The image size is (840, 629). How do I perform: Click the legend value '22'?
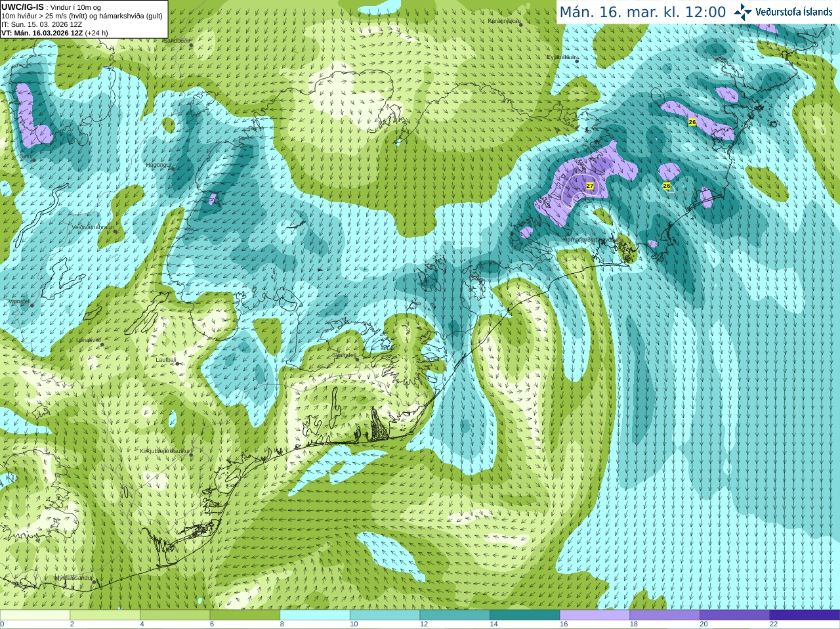click(774, 624)
